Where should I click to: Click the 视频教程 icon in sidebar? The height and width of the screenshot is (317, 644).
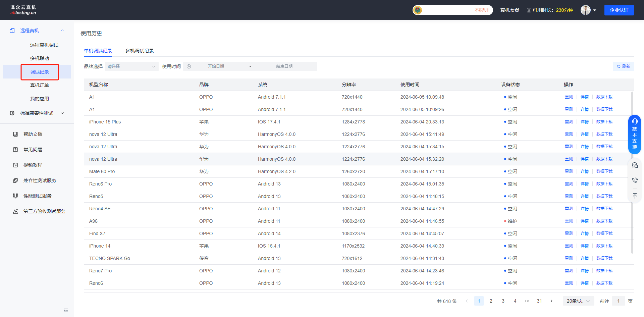coord(15,165)
